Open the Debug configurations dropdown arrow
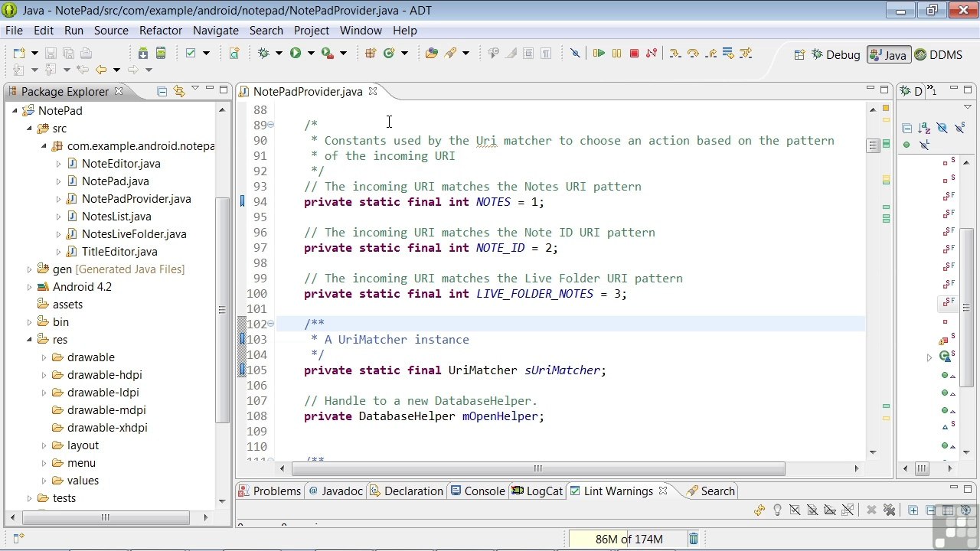The image size is (980, 551). pyautogui.click(x=279, y=53)
